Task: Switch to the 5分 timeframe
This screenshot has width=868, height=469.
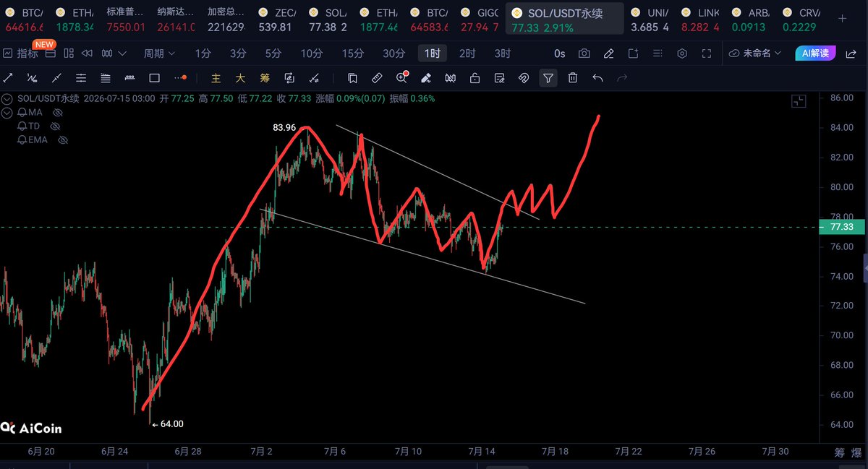Action: (273, 53)
